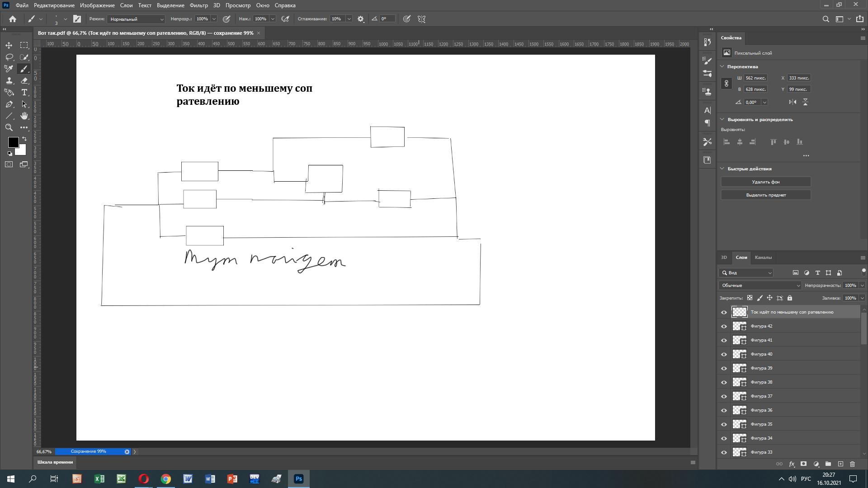Select the Eraser tool

(x=24, y=80)
